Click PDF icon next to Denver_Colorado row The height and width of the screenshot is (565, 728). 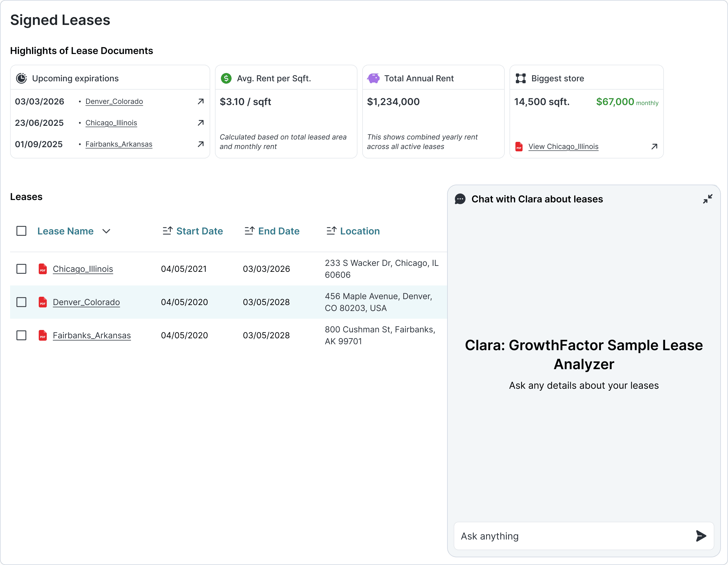click(43, 302)
